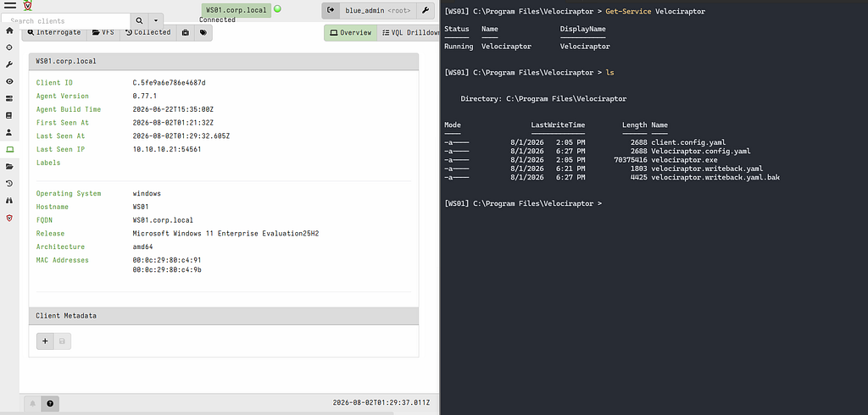
Task: Click the MAC address 00:0c:29:80:c4:91
Action: tap(167, 260)
